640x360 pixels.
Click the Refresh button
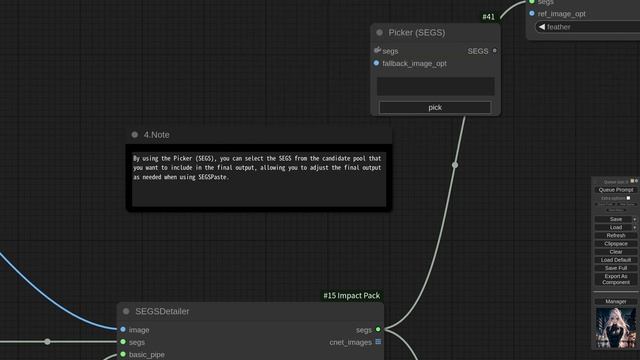(x=616, y=236)
